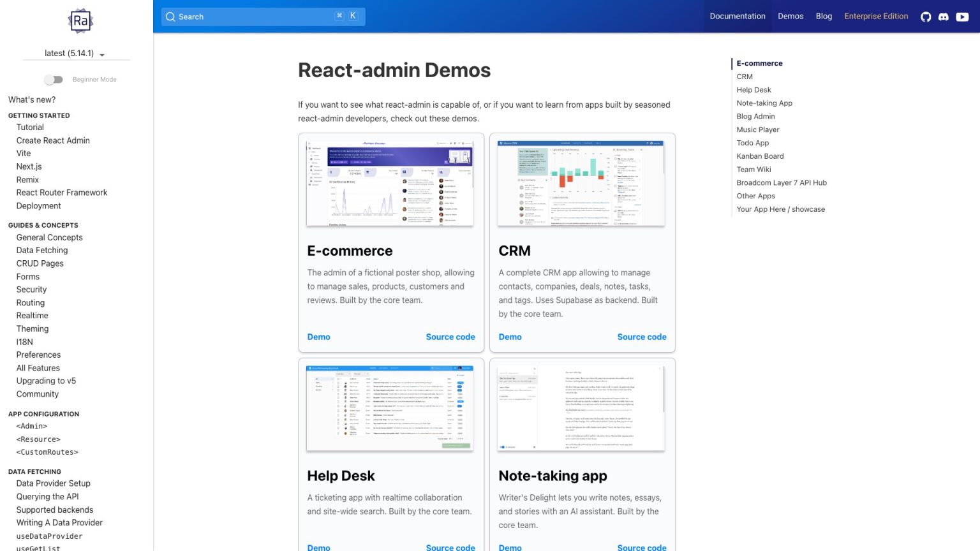980x551 pixels.
Task: Jump to E-commerce in table of contents
Action: 759,63
